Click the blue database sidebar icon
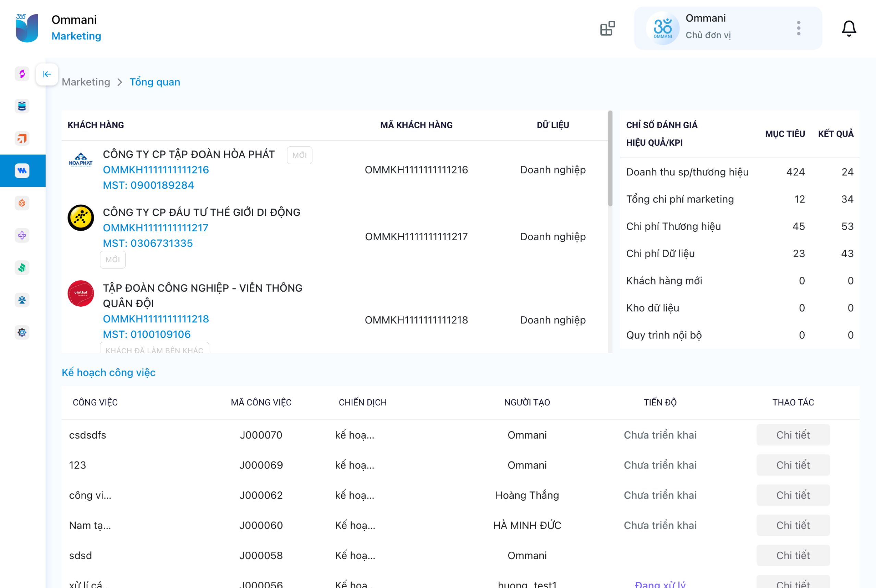The image size is (876, 588). point(22,106)
